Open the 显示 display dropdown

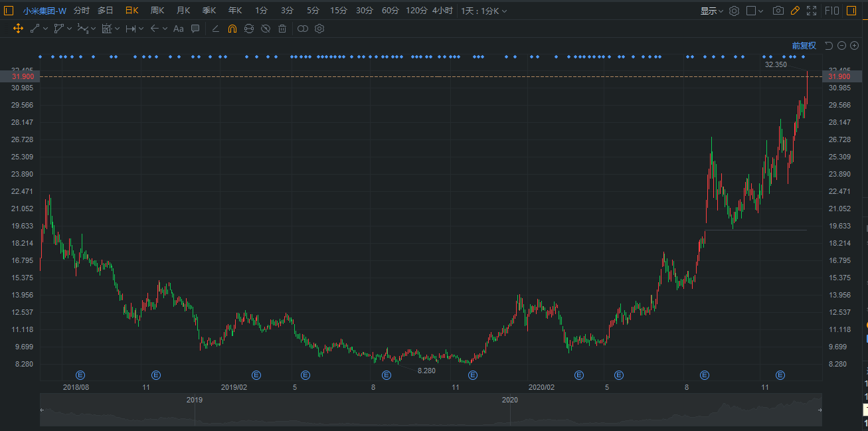(712, 11)
